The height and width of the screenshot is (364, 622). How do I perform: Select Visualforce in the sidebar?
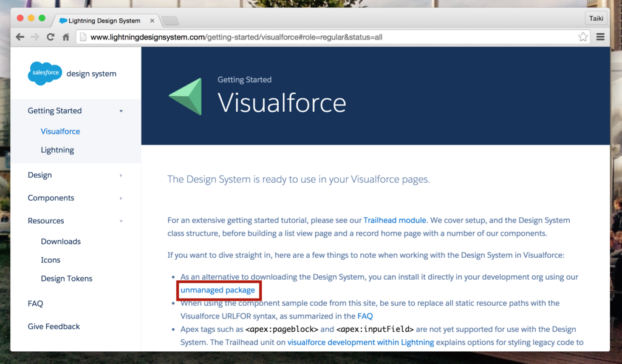click(60, 132)
